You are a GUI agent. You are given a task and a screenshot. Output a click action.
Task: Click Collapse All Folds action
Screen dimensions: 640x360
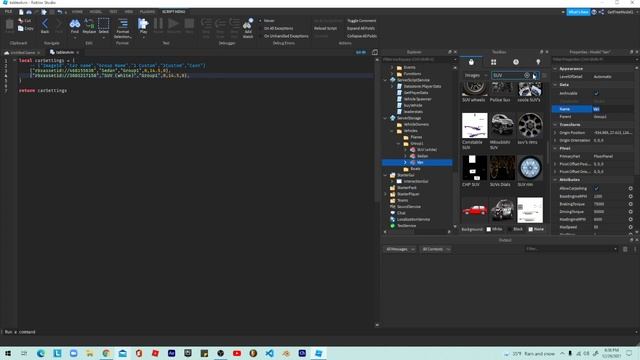(x=362, y=36)
